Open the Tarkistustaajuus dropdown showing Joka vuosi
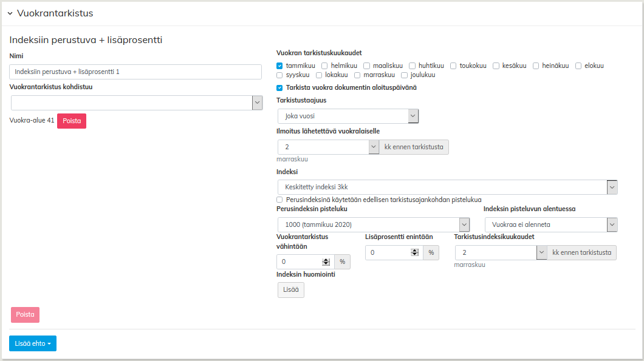The height and width of the screenshot is (361, 644). [x=413, y=116]
